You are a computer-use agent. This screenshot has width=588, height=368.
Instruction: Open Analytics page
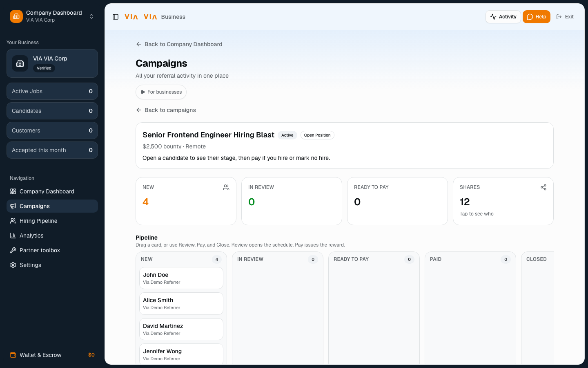(52, 236)
